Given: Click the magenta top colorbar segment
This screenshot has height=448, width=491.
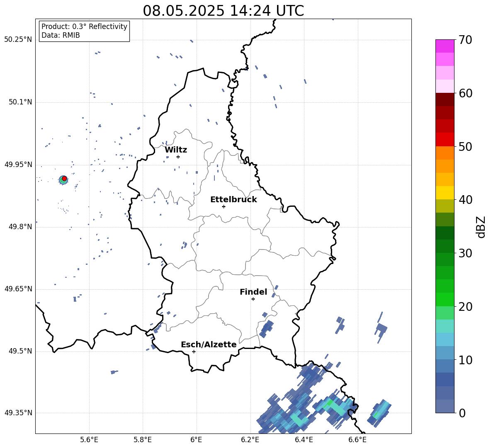Looking at the screenshot, I should coord(445,46).
